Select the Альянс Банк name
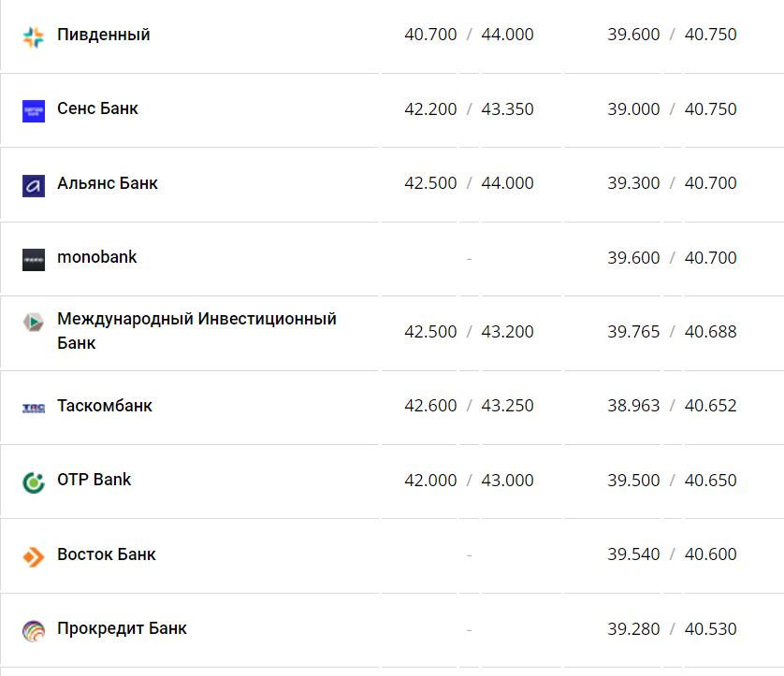The height and width of the screenshot is (676, 784). click(x=108, y=183)
